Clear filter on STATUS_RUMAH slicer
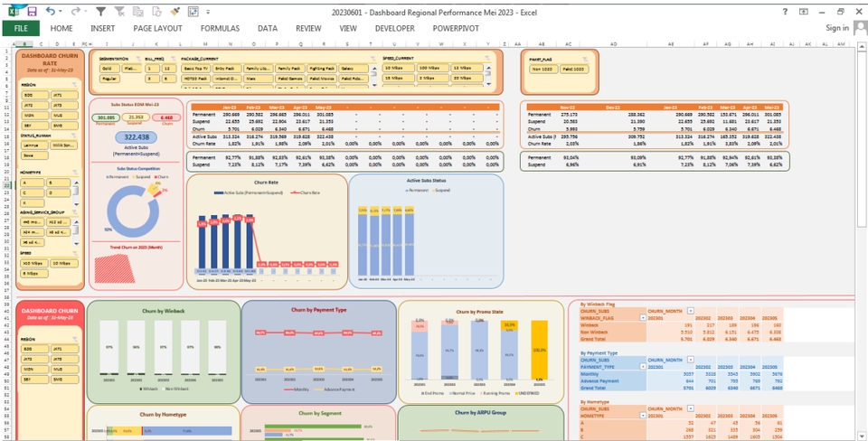 tap(75, 136)
